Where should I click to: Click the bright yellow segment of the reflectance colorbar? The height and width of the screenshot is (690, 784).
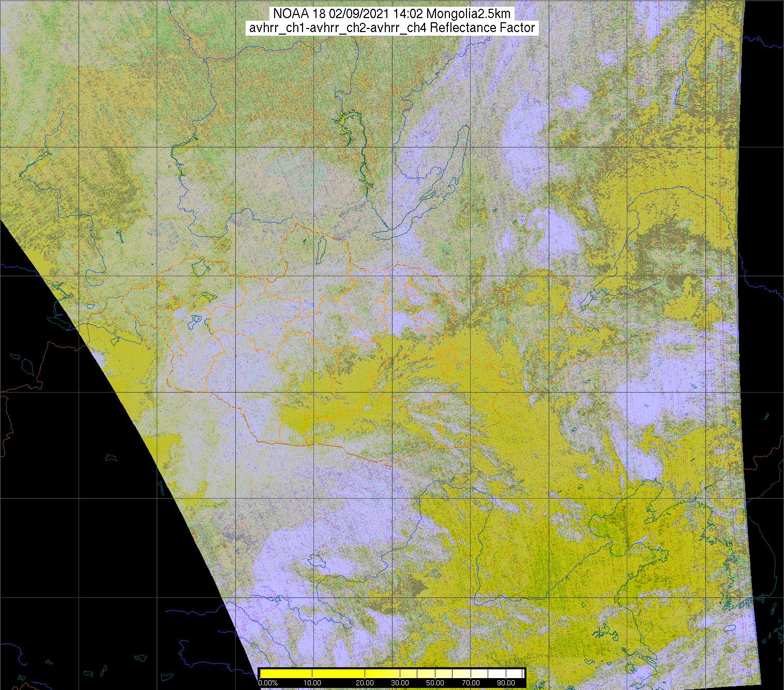coord(312,673)
